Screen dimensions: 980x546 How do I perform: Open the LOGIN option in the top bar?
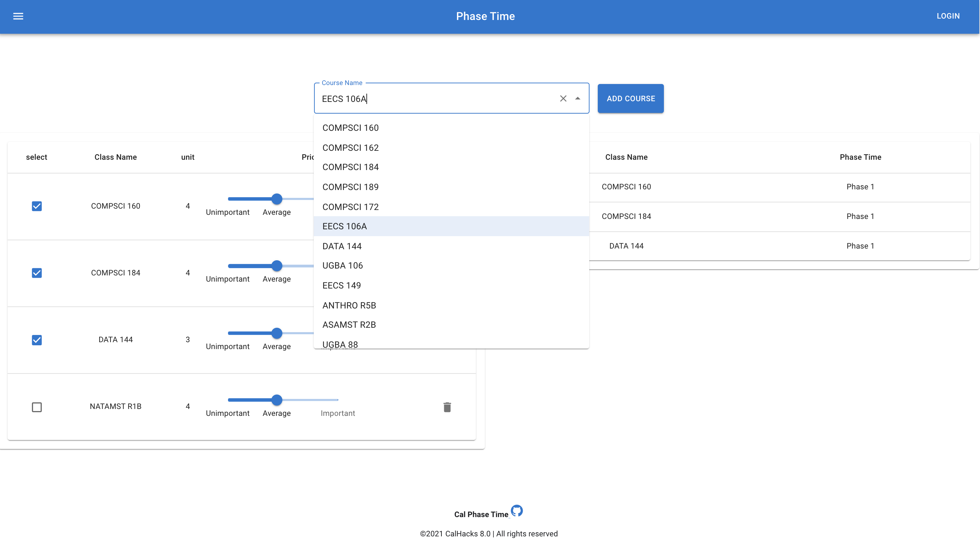tap(948, 16)
